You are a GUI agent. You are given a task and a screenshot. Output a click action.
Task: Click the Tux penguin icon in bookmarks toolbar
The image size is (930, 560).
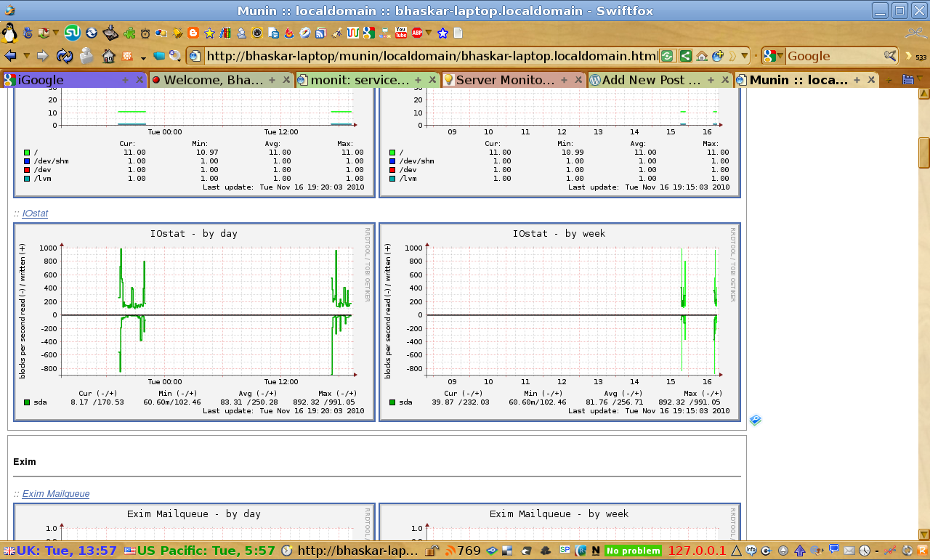(x=9, y=33)
